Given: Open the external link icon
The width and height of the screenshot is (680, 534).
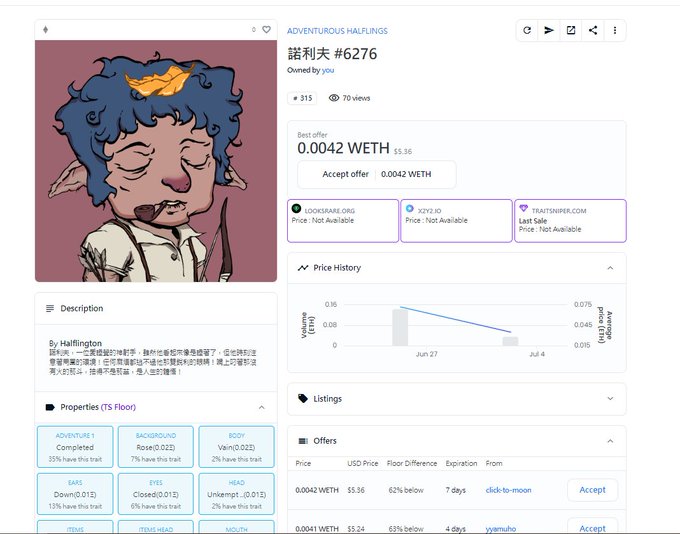Looking at the screenshot, I should tap(571, 30).
